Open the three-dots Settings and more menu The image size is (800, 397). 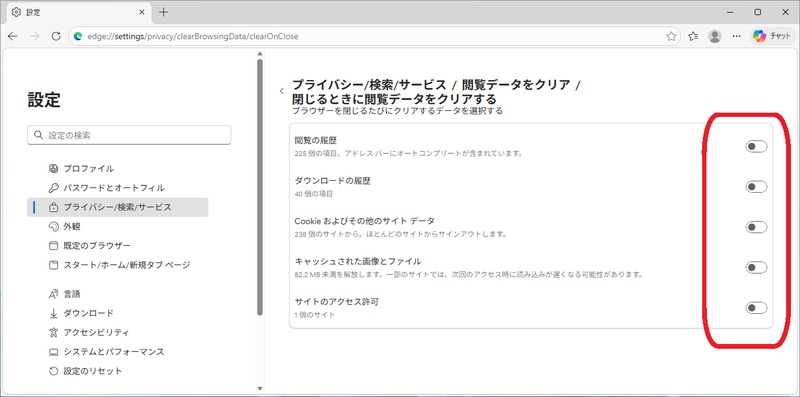tap(736, 36)
